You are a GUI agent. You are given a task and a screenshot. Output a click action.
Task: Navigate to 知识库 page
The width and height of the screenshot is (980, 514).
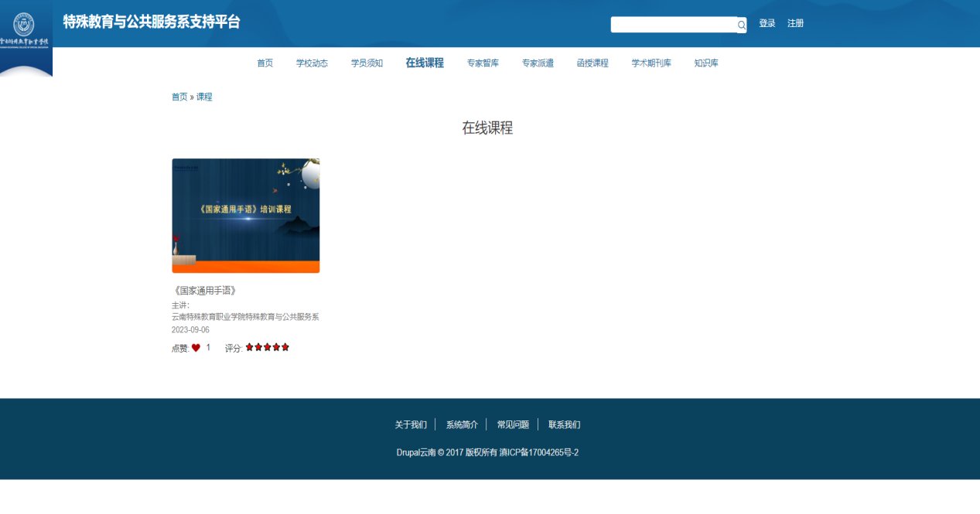tap(705, 63)
